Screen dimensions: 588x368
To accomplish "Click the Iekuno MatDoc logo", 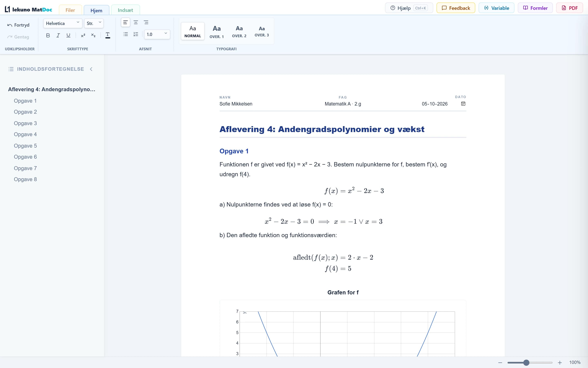I will coord(28,9).
